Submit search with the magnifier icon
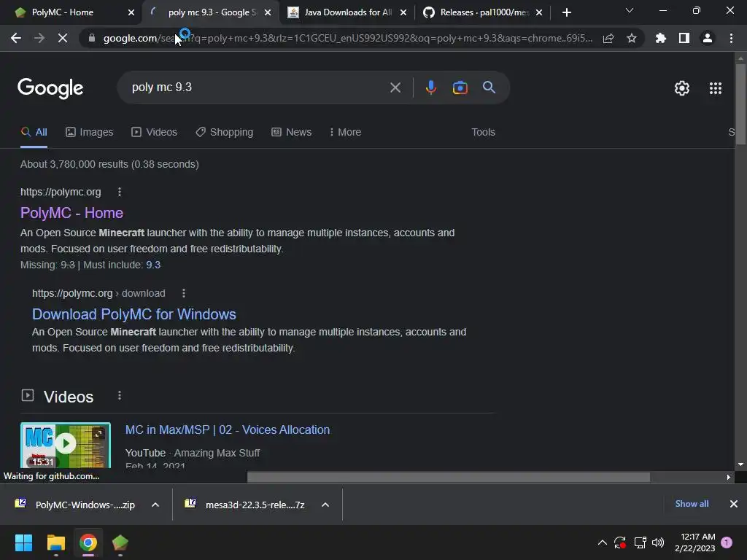The height and width of the screenshot is (560, 747). [x=489, y=87]
